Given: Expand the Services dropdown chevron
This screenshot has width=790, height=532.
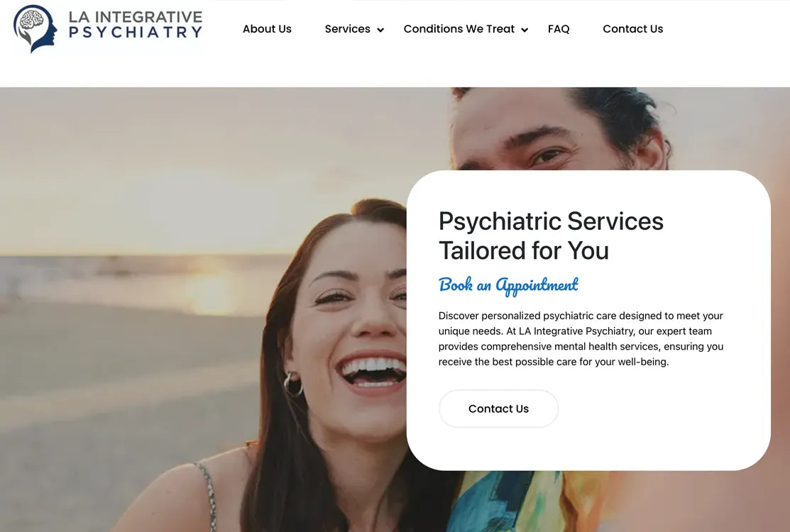Looking at the screenshot, I should point(380,31).
